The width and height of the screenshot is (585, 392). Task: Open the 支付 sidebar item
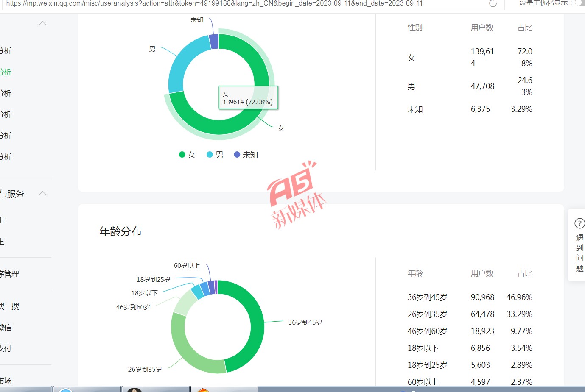6,348
